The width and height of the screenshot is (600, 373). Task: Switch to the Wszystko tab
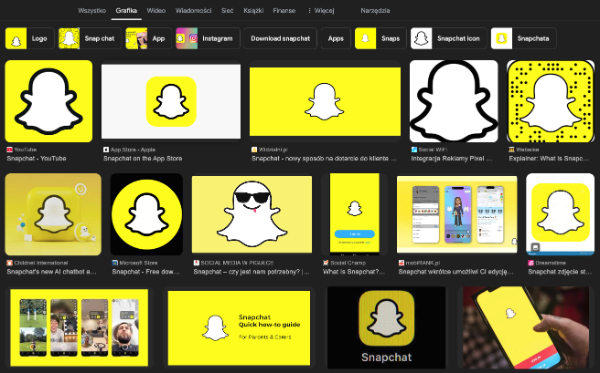coord(92,11)
